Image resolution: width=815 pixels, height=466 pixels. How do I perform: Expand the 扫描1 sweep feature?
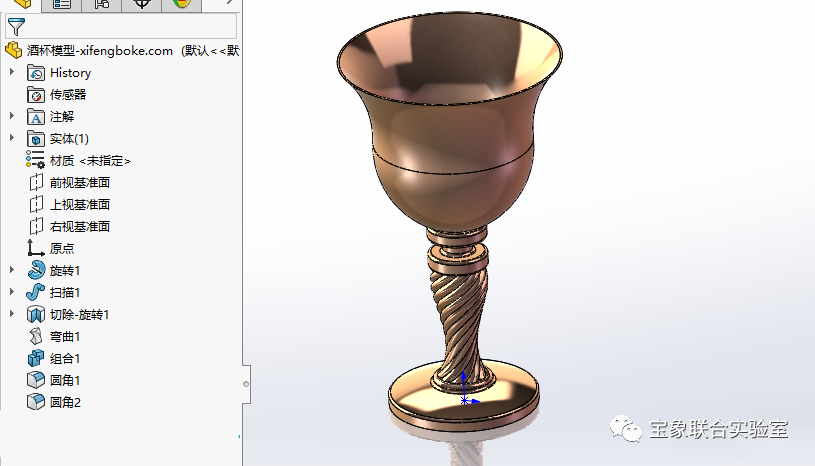pos(12,291)
